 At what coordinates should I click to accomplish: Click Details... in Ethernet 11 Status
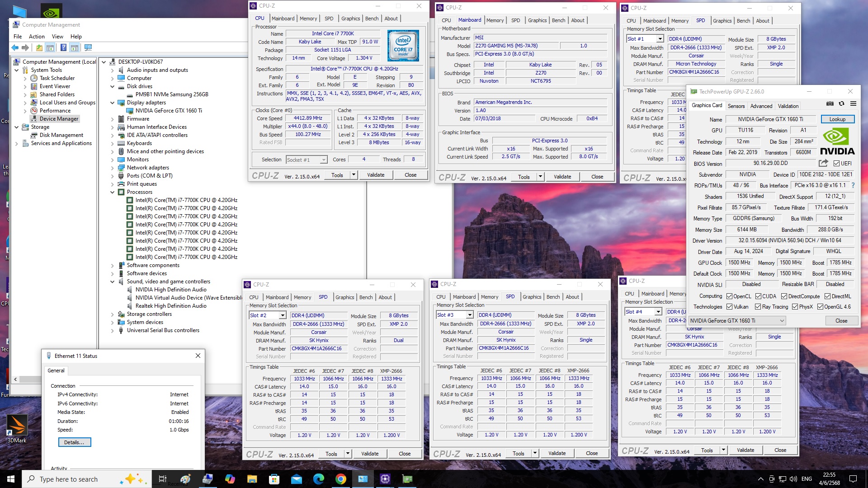click(x=75, y=442)
